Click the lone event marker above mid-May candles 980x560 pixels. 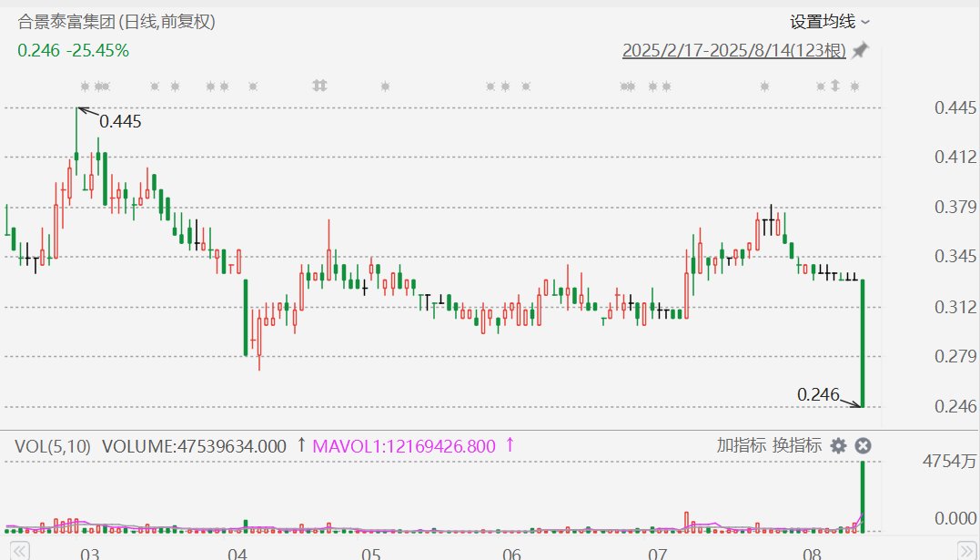click(x=385, y=87)
